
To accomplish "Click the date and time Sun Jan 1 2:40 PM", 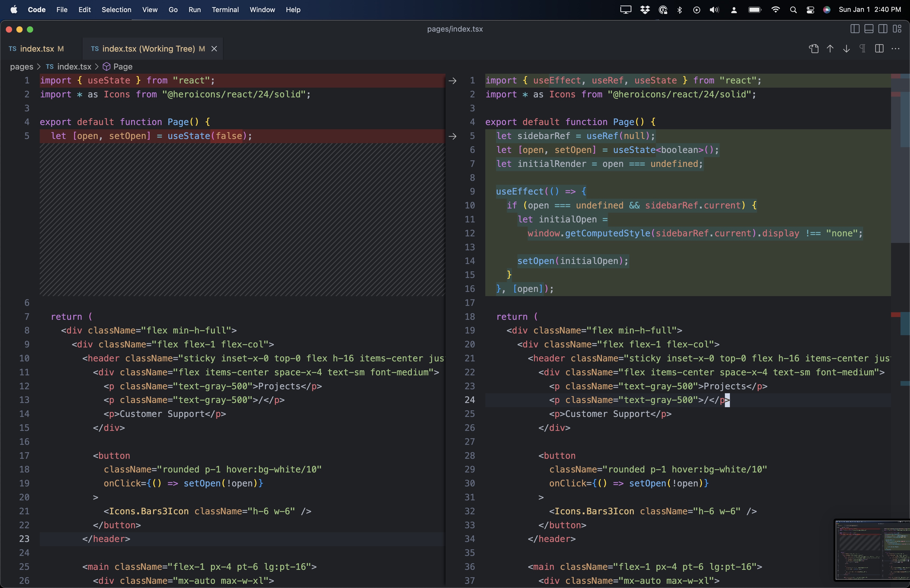I will pos(869,9).
